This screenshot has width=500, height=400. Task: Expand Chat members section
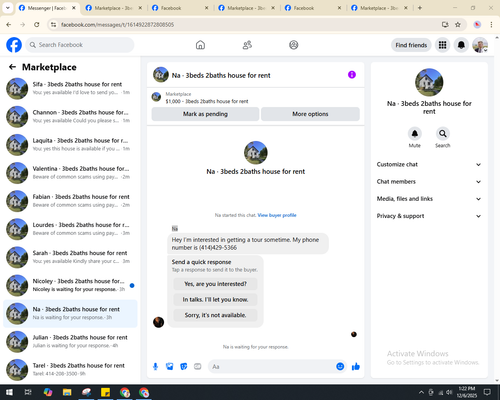[x=429, y=182]
